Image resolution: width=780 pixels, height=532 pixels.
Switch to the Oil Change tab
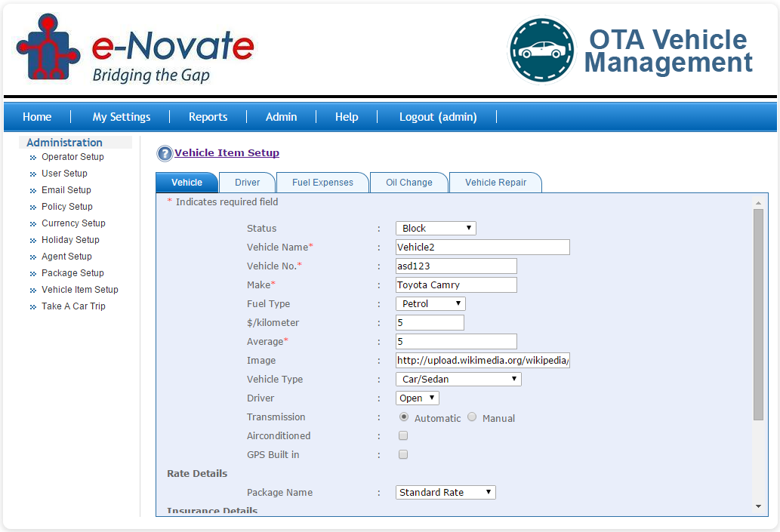tap(408, 182)
